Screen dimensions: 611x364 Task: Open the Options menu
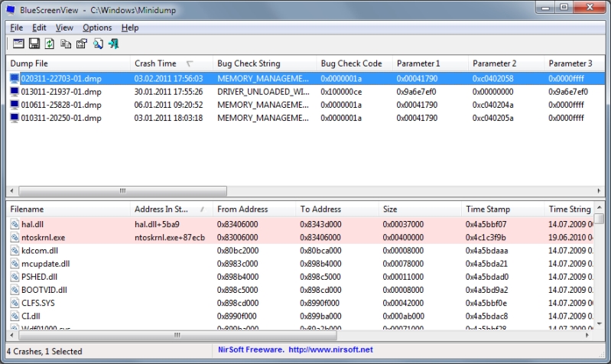(x=97, y=28)
